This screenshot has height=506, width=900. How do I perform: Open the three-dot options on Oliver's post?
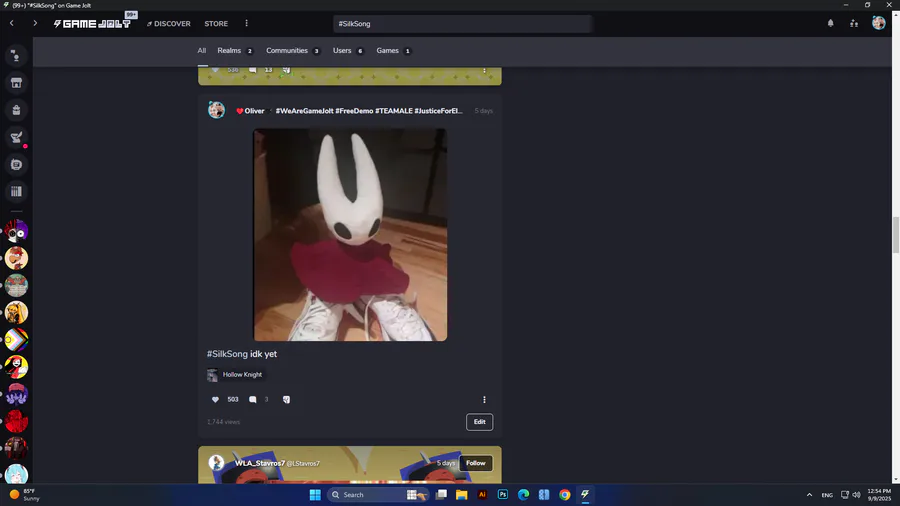coord(484,399)
